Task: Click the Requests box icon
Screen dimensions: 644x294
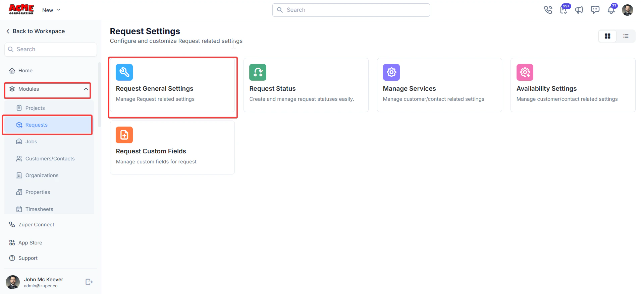Action: [x=19, y=125]
